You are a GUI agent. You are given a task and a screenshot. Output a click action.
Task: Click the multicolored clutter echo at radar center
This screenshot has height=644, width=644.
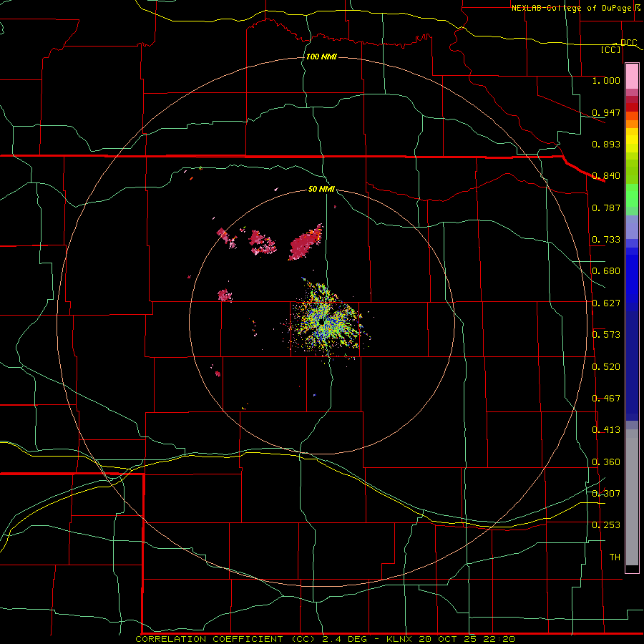pos(326,320)
